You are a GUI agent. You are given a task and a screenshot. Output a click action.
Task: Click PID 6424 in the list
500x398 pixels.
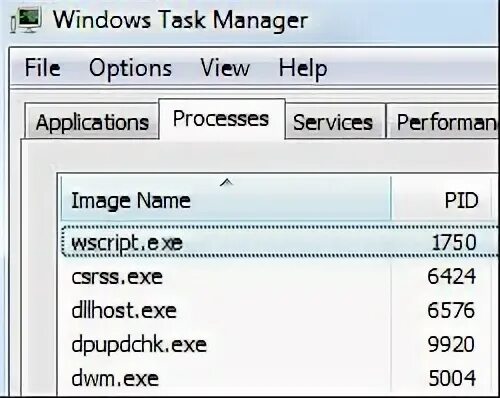[451, 276]
